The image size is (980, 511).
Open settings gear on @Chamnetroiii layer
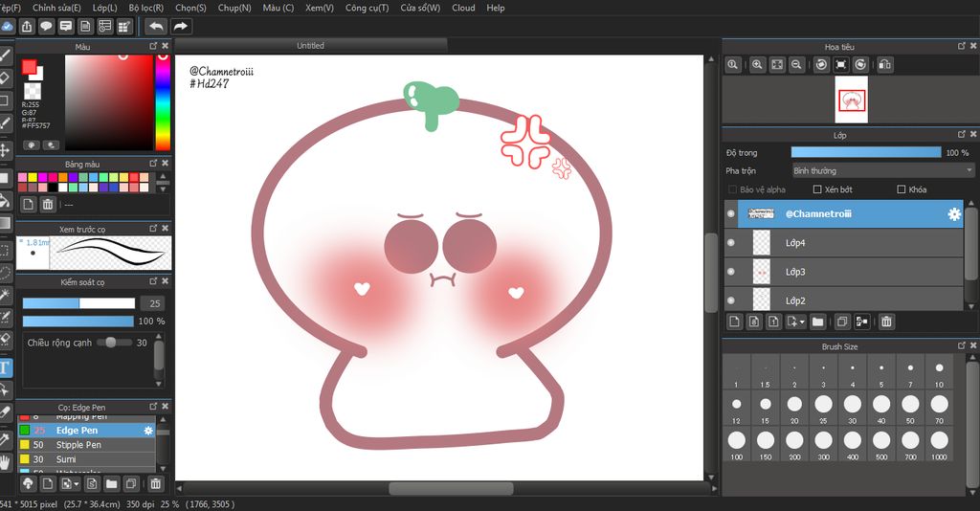pyautogui.click(x=954, y=213)
